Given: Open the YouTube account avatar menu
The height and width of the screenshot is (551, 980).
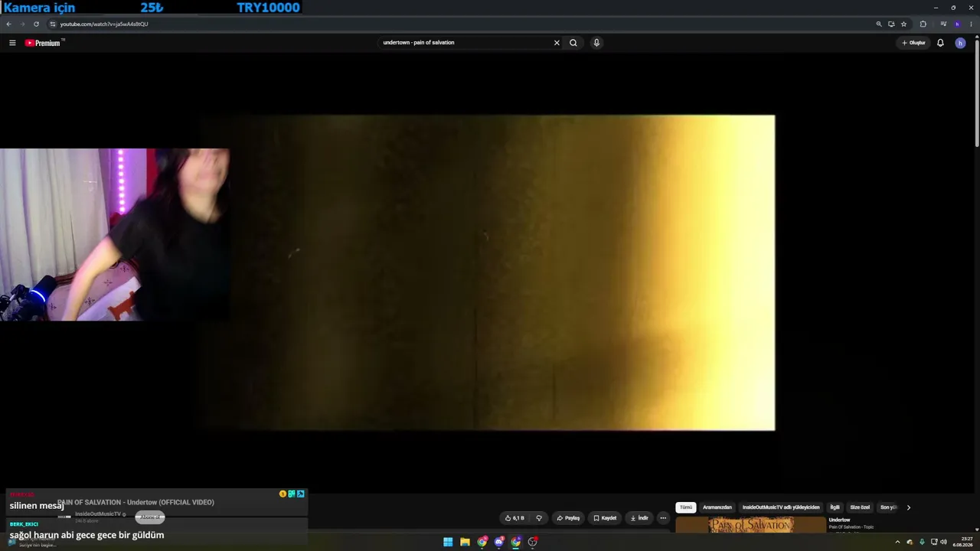Looking at the screenshot, I should (x=960, y=43).
